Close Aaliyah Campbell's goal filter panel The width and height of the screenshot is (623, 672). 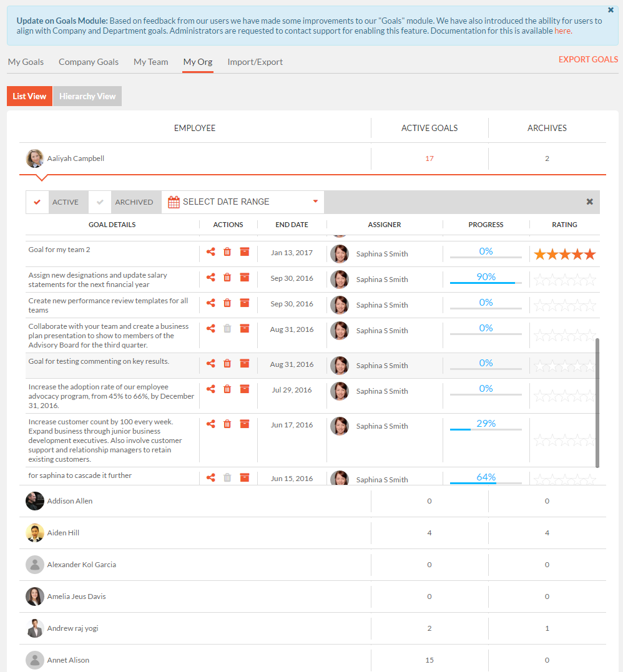pos(589,202)
